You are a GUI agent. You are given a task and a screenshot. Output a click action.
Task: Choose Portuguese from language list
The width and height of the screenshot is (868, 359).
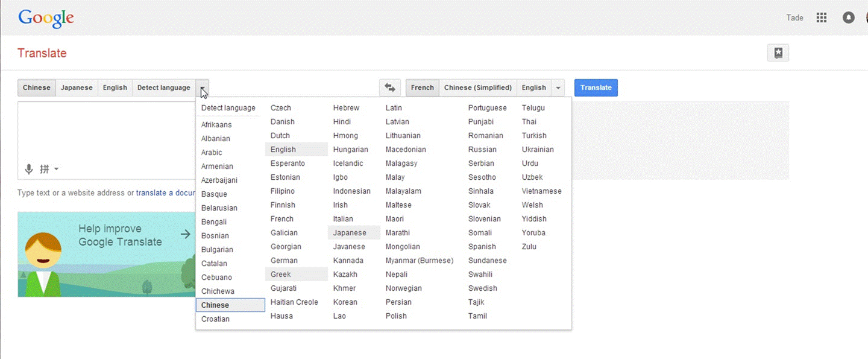488,108
